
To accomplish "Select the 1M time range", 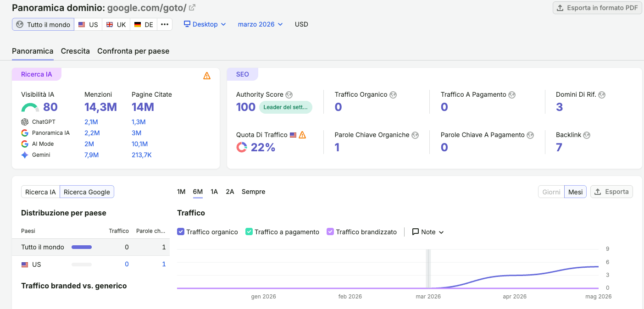I will click(x=181, y=192).
